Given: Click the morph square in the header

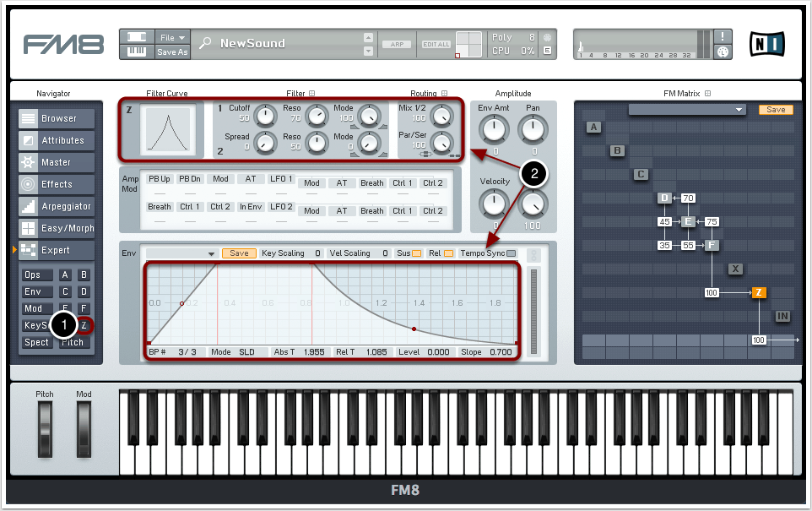Looking at the screenshot, I should click(468, 44).
